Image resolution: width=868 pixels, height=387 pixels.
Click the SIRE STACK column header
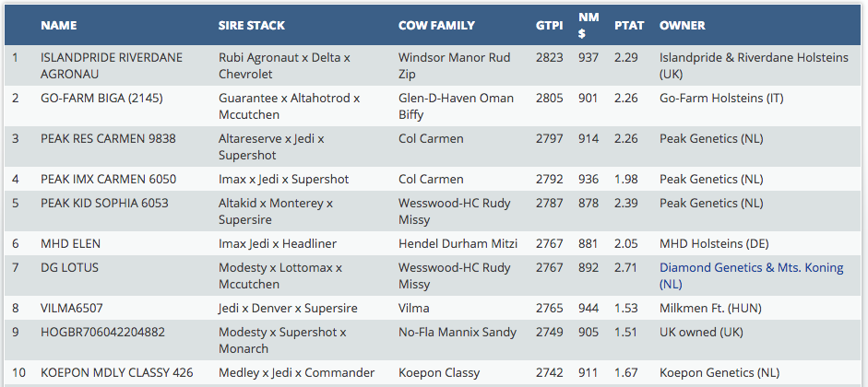tap(253, 26)
